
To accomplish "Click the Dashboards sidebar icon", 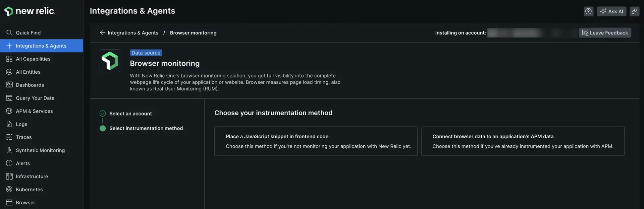I will [9, 85].
